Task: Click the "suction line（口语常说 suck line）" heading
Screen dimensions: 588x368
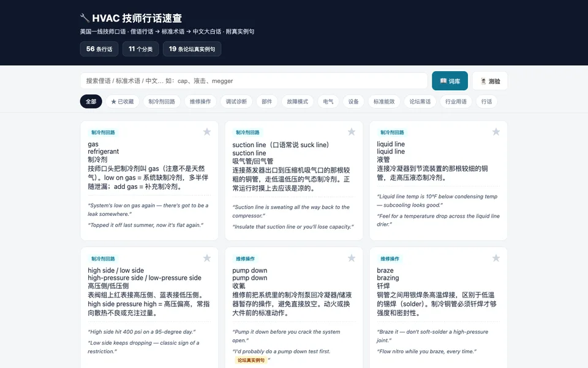Action: click(x=281, y=145)
